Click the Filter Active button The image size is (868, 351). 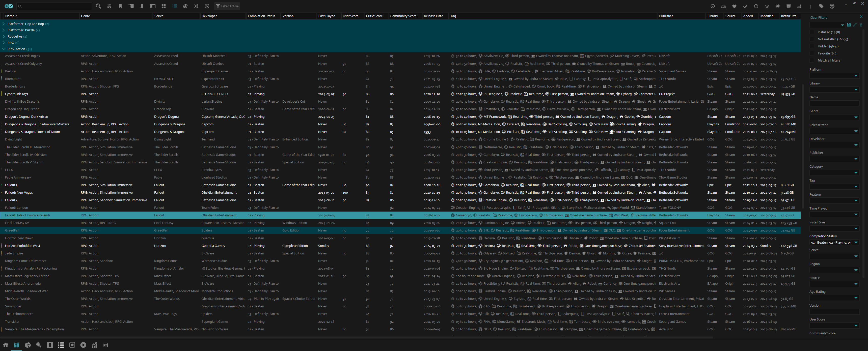(227, 6)
